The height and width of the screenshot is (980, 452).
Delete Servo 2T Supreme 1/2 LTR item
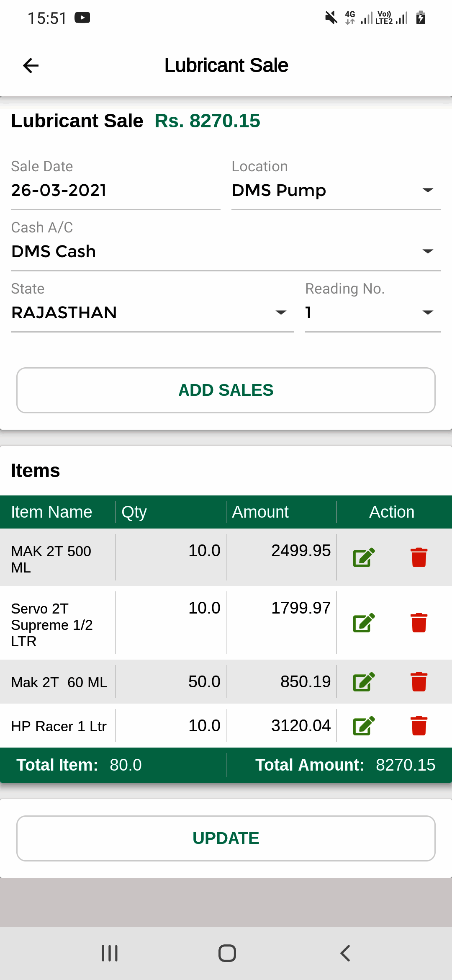click(x=419, y=623)
